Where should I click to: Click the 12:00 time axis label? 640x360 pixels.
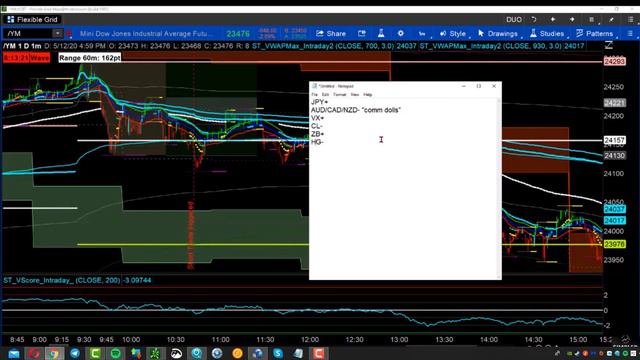click(310, 340)
